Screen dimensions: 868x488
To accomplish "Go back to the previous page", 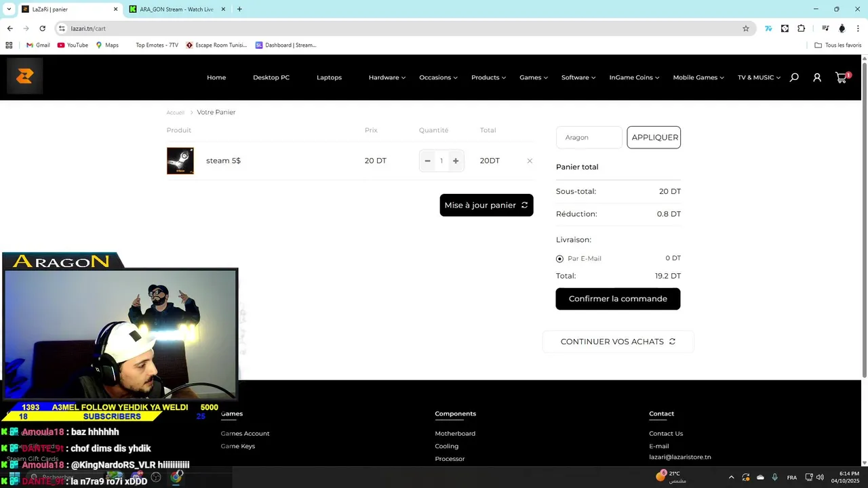I will (9, 28).
